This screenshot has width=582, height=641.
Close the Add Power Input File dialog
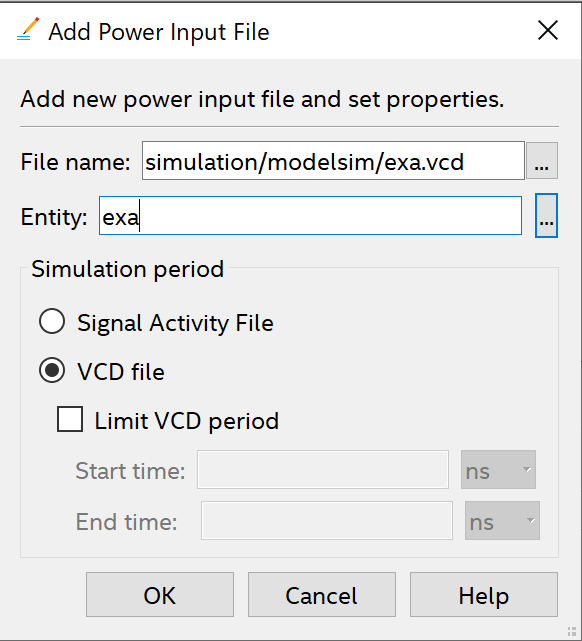pos(548,31)
